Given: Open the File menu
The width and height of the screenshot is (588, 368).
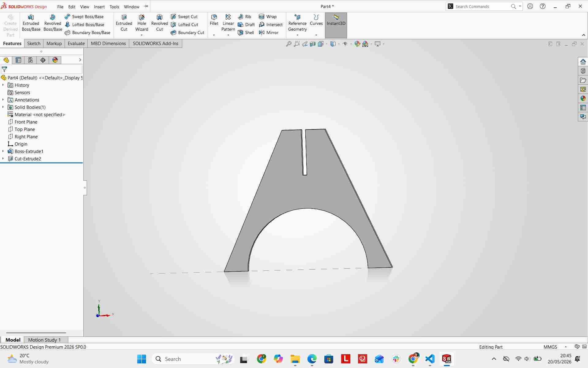Looking at the screenshot, I should click(60, 6).
